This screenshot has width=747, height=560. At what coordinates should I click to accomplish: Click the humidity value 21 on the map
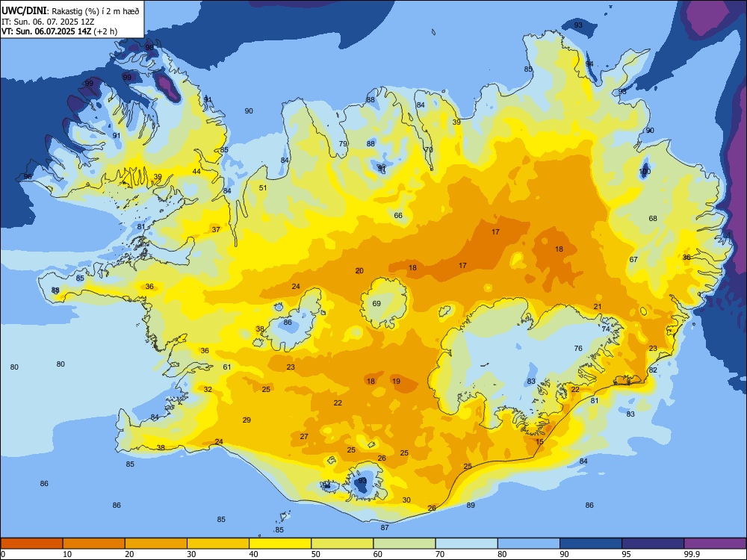click(598, 307)
